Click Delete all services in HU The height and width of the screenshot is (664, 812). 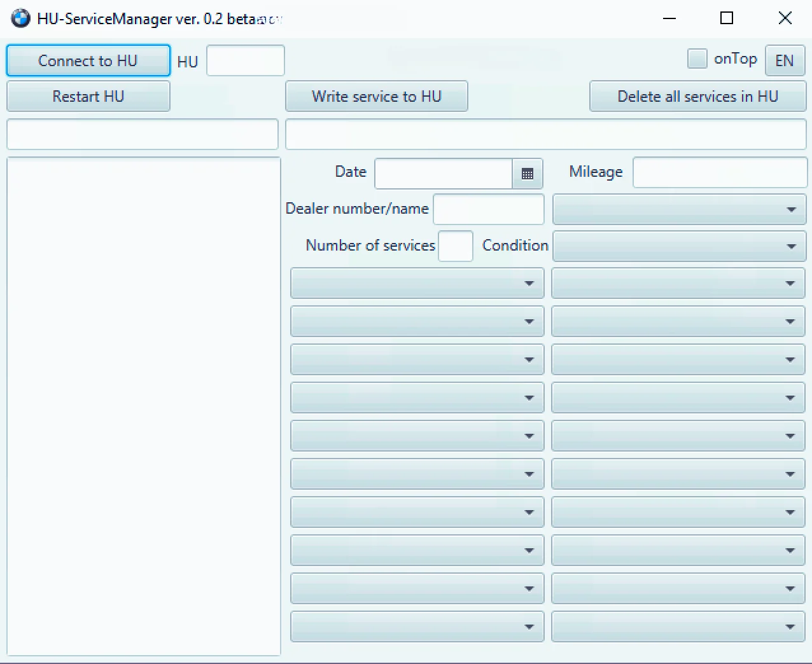point(697,96)
